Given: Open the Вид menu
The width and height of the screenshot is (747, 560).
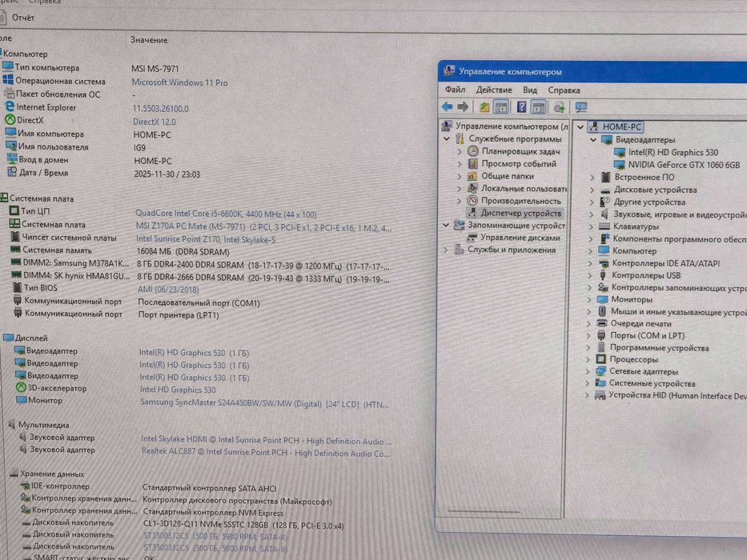Looking at the screenshot, I should [529, 90].
